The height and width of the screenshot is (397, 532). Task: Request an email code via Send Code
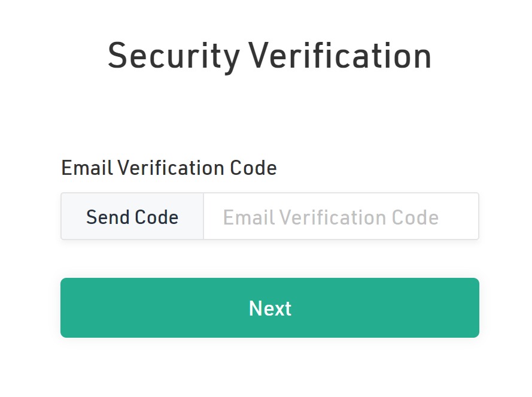coord(132,217)
